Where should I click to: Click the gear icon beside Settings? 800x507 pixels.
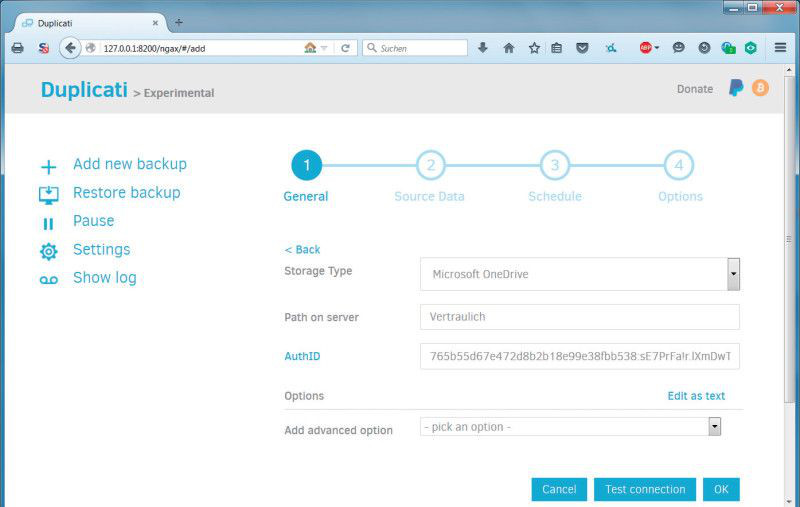48,251
